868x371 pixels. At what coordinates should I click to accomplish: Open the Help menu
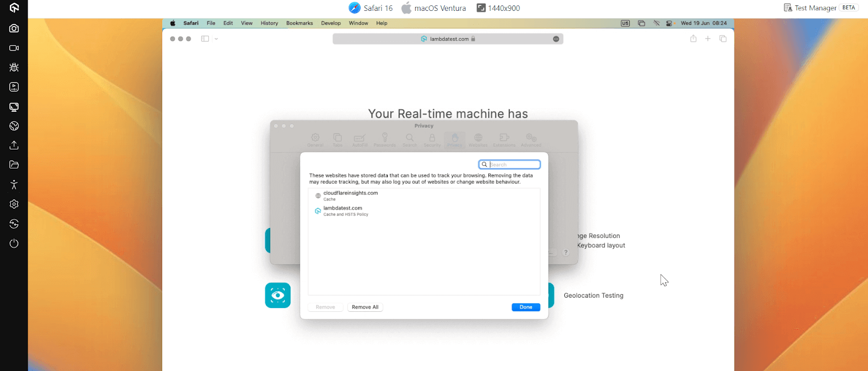point(382,23)
